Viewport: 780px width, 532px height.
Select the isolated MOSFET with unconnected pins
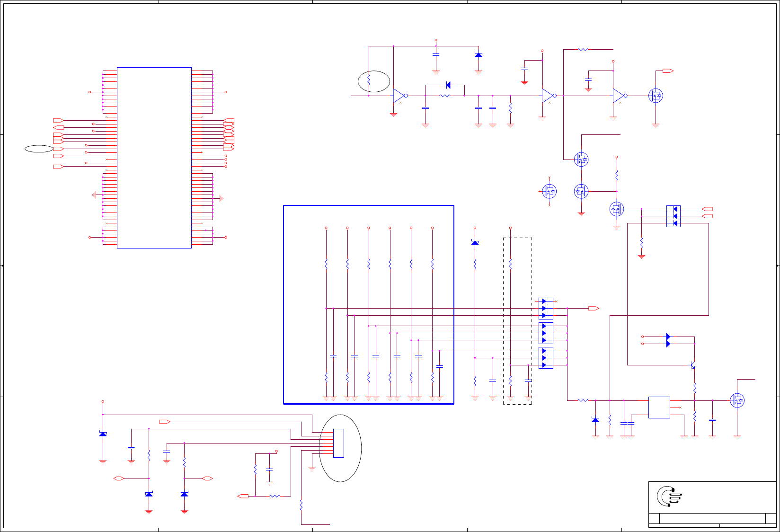(x=549, y=191)
